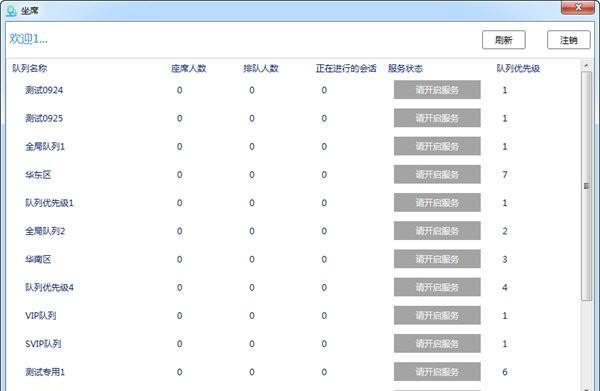Select the 座席人数 column header
Screen dimensions: 600x391
pos(189,68)
